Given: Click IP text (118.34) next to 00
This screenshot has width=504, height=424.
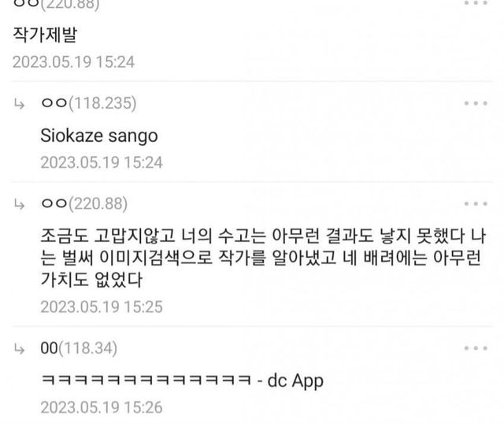Looking at the screenshot, I should click(87, 348).
